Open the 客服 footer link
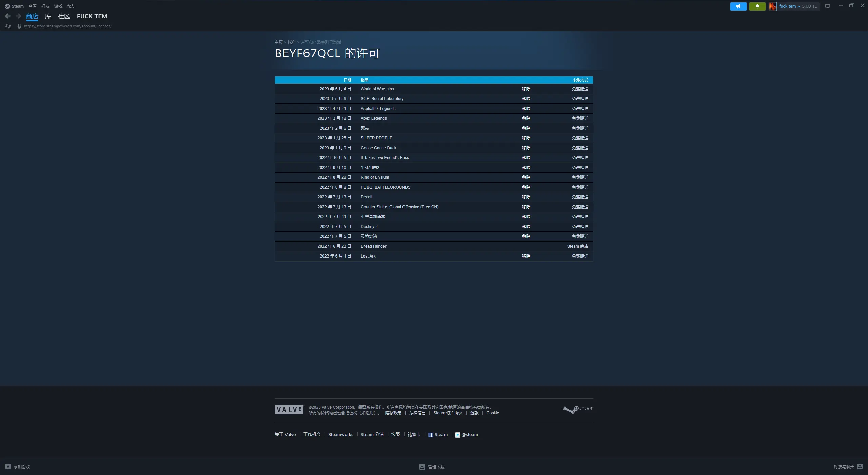Image resolution: width=868 pixels, height=475 pixels. click(395, 435)
